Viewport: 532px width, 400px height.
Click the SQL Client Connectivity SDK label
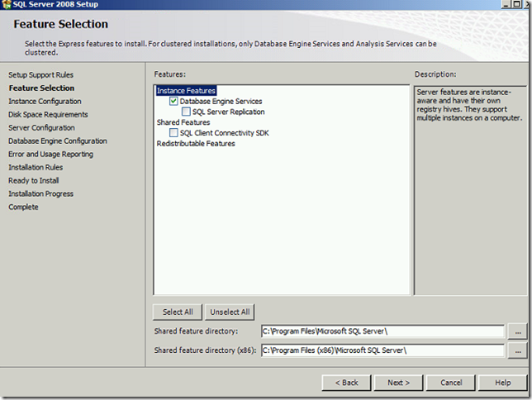224,133
